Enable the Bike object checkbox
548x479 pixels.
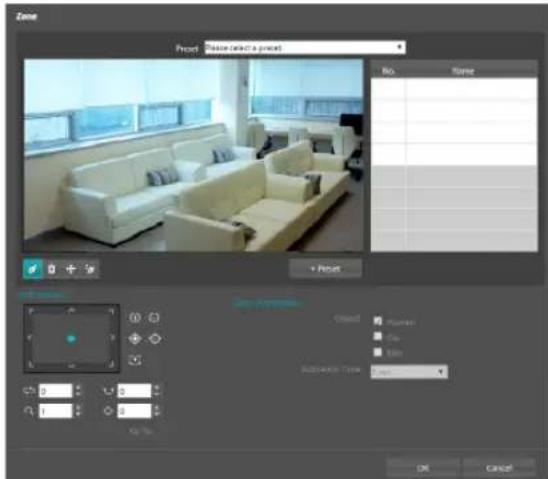coord(377,352)
